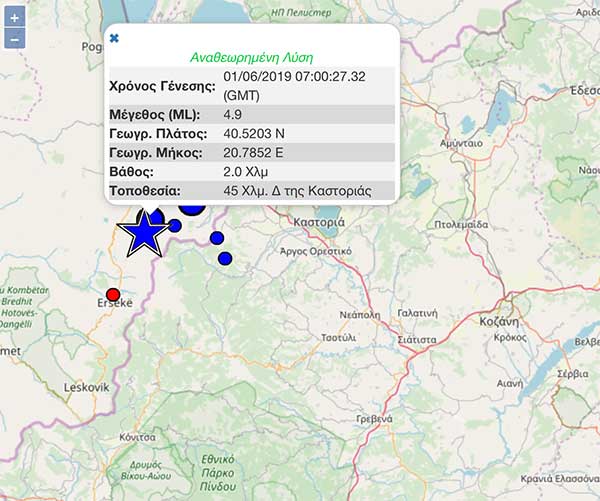Click the 'Αναθεωρημένη Λύση' popup heading
The height and width of the screenshot is (501, 600).
pos(251,57)
